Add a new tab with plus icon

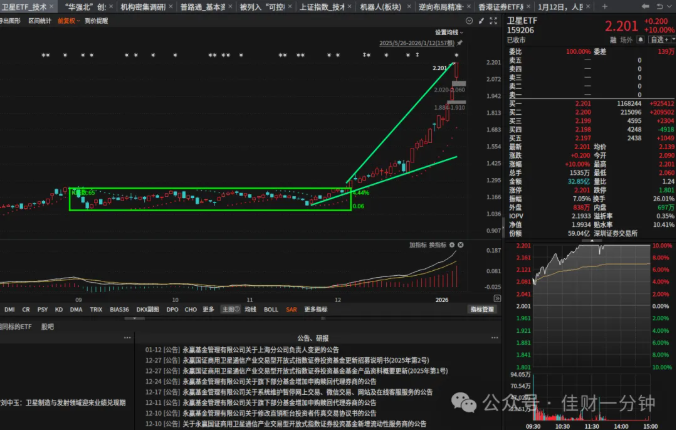point(604,6)
